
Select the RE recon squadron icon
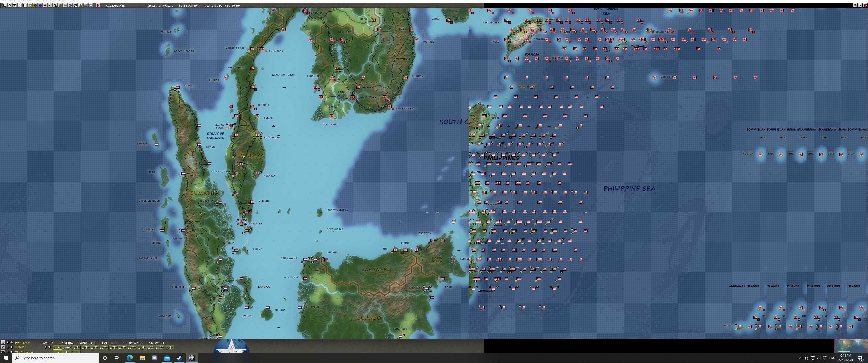pos(141,348)
